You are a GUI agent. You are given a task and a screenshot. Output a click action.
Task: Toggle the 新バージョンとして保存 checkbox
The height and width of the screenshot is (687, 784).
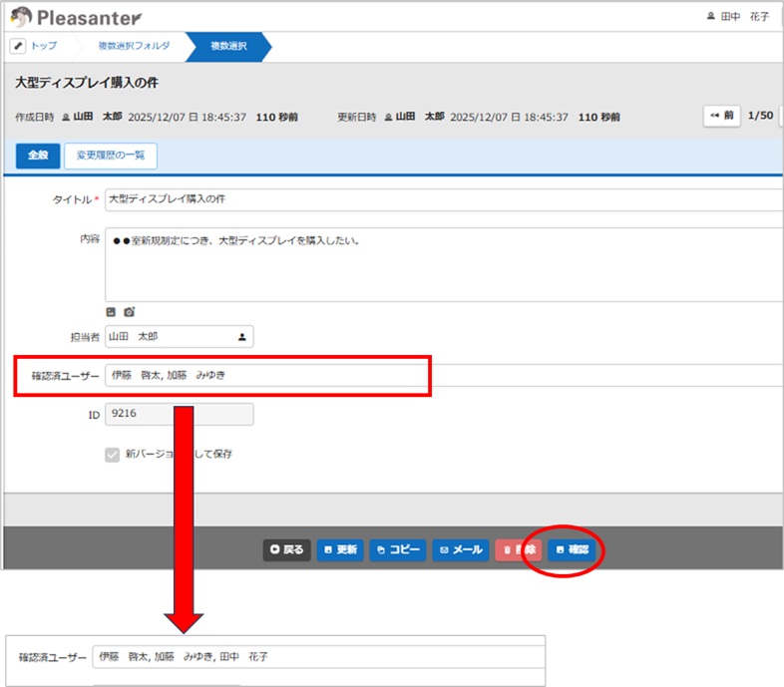coord(113,454)
